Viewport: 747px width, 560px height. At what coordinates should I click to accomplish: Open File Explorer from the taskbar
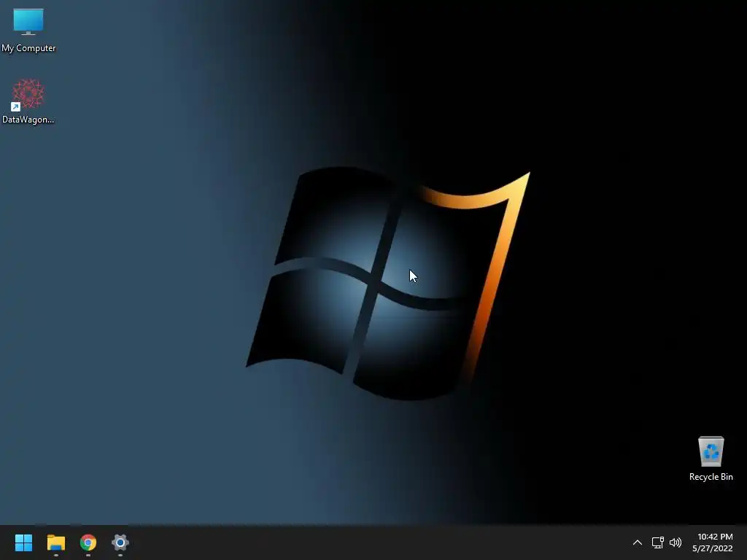[55, 542]
